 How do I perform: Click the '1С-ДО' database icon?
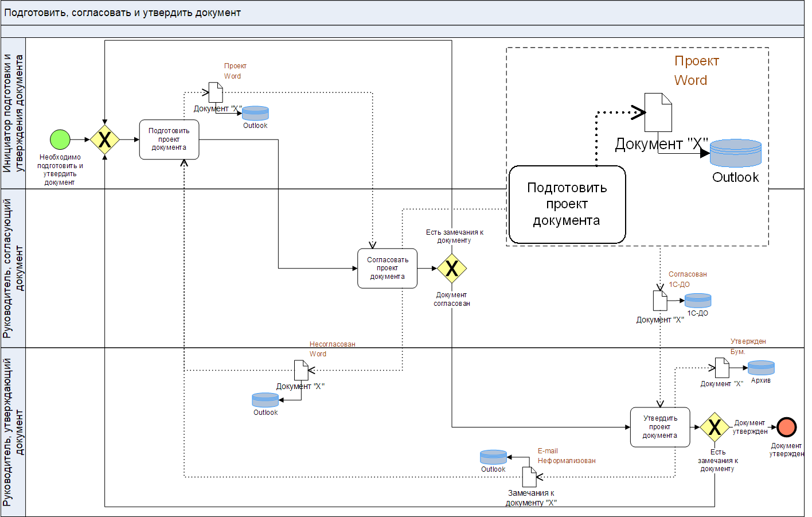(x=698, y=300)
